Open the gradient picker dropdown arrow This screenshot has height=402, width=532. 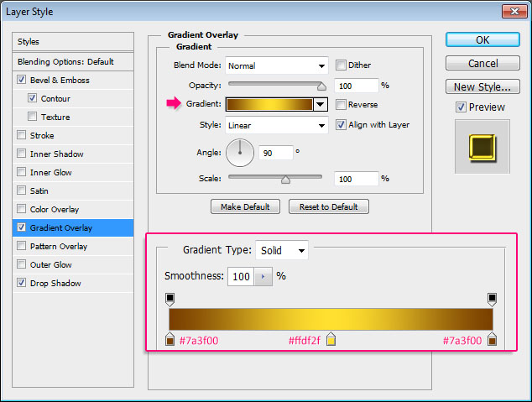[321, 104]
